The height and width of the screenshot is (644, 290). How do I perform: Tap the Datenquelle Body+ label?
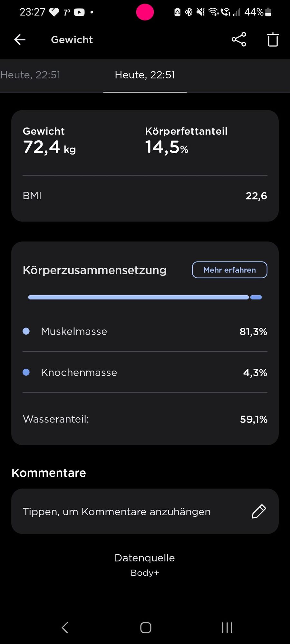coord(145,565)
